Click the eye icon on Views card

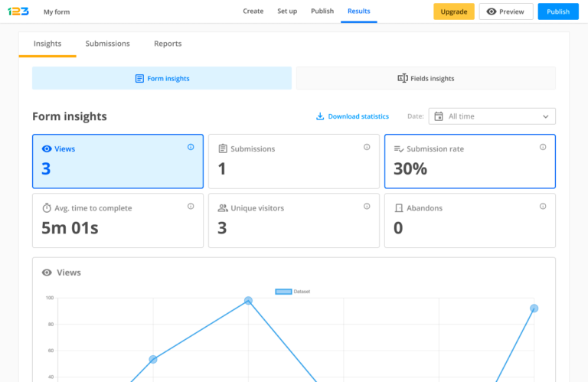pos(47,149)
